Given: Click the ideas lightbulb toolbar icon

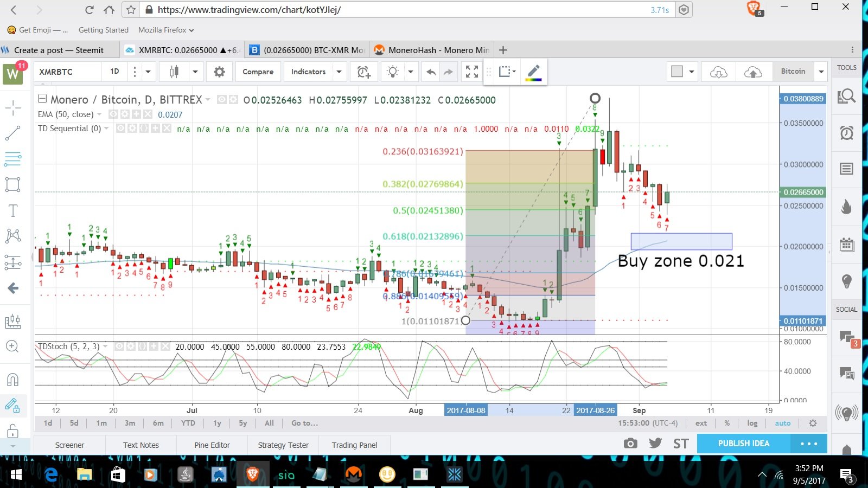Looking at the screenshot, I should click(x=393, y=72).
